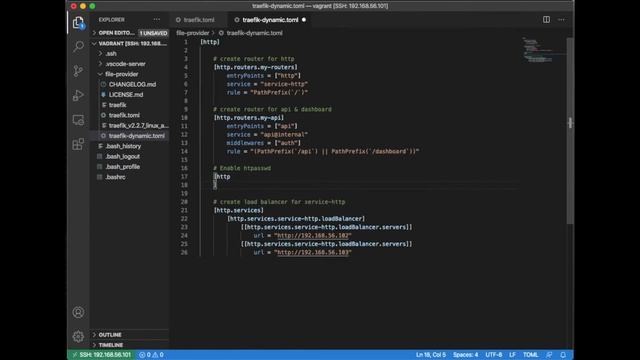Open .bash_logout file
This screenshot has width=640, height=360.
(x=129, y=156)
